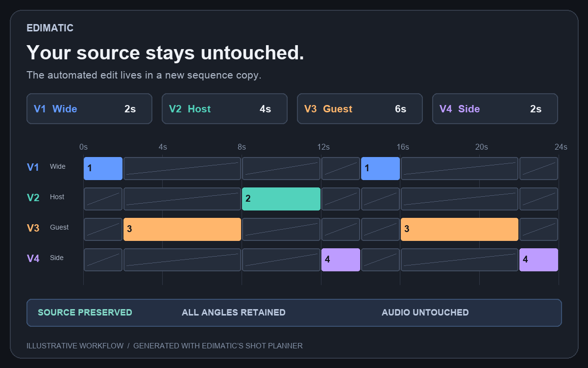The image size is (588, 368).
Task: Select the V2 Host angle card
Action: point(224,109)
